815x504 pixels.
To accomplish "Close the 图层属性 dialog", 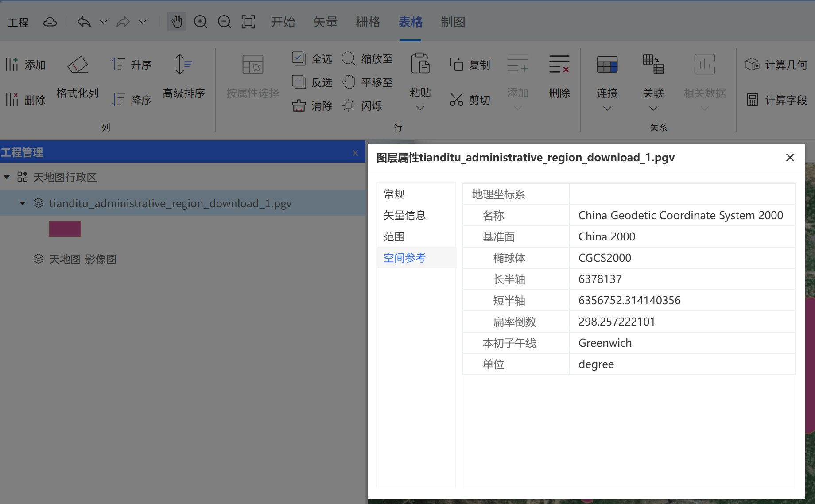I will point(790,158).
